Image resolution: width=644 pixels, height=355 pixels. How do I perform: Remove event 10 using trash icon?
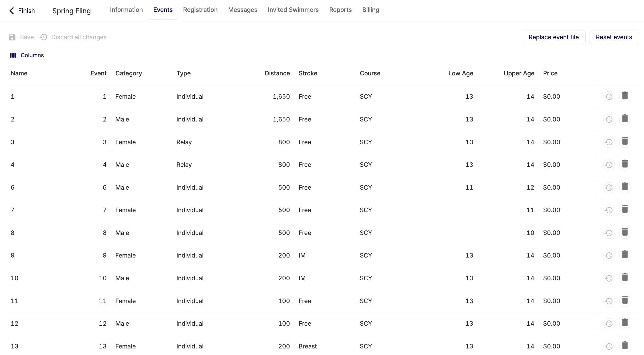pos(625,278)
